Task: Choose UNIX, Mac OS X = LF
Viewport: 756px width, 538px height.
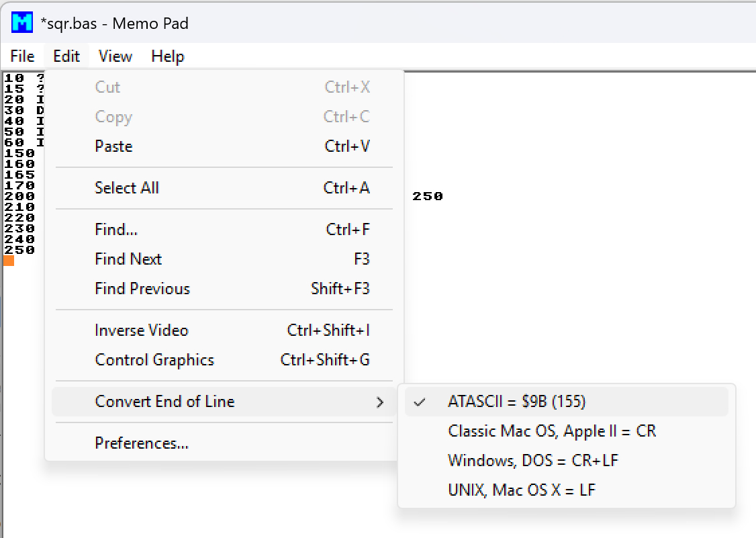Action: coord(522,490)
